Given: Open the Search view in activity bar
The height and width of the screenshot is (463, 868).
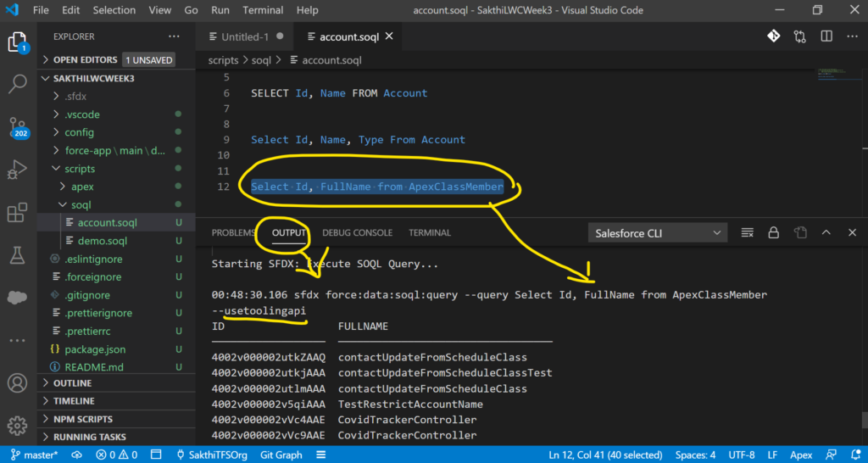Looking at the screenshot, I should click(18, 83).
